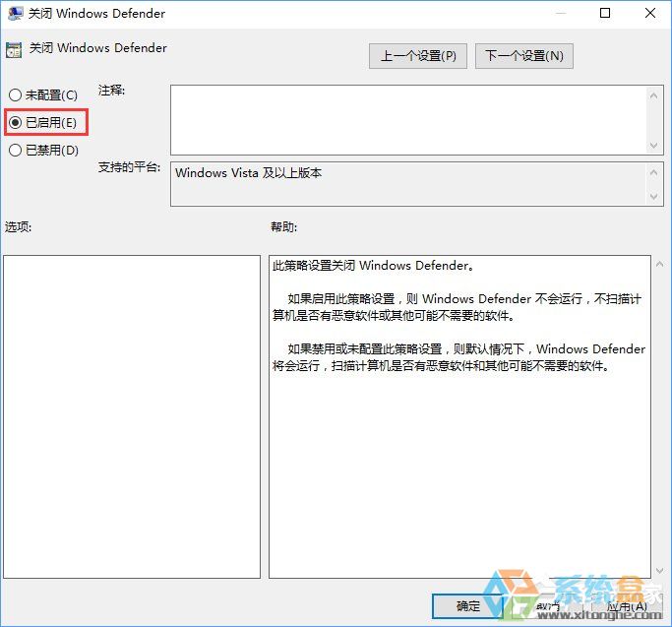Click the empty 选项 options pane
The width and height of the screenshot is (672, 627).
point(132,417)
